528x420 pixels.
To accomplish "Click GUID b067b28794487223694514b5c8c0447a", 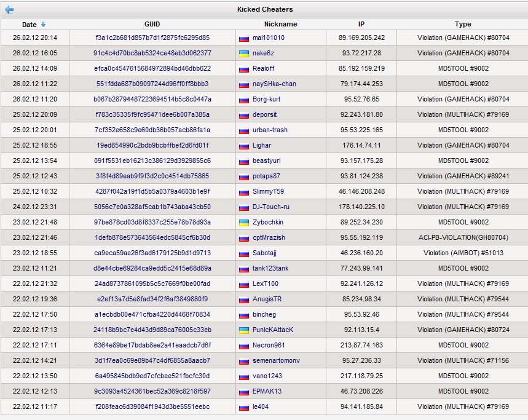I will [x=152, y=100].
